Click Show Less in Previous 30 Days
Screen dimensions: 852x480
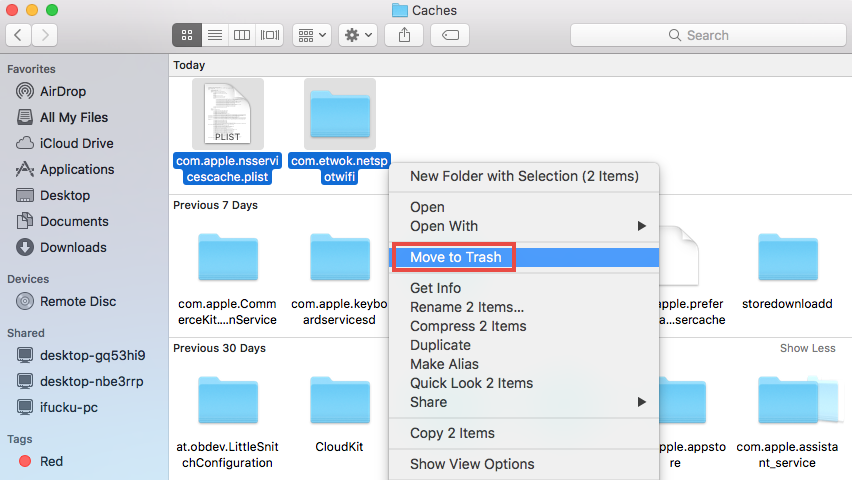coord(807,348)
